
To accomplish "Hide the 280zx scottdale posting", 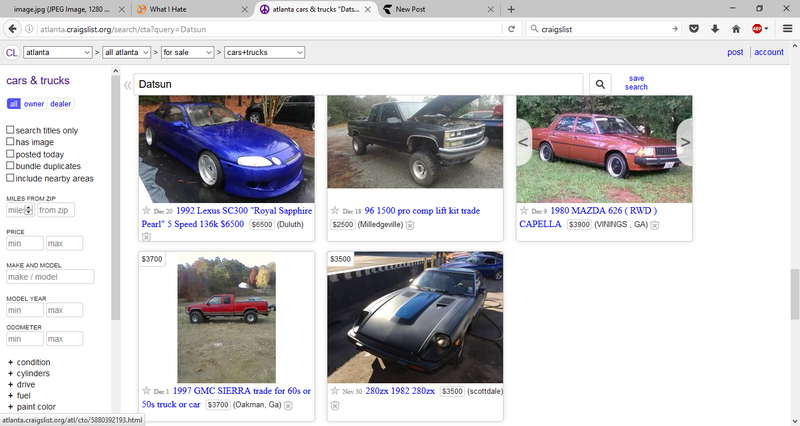I will [x=335, y=406].
